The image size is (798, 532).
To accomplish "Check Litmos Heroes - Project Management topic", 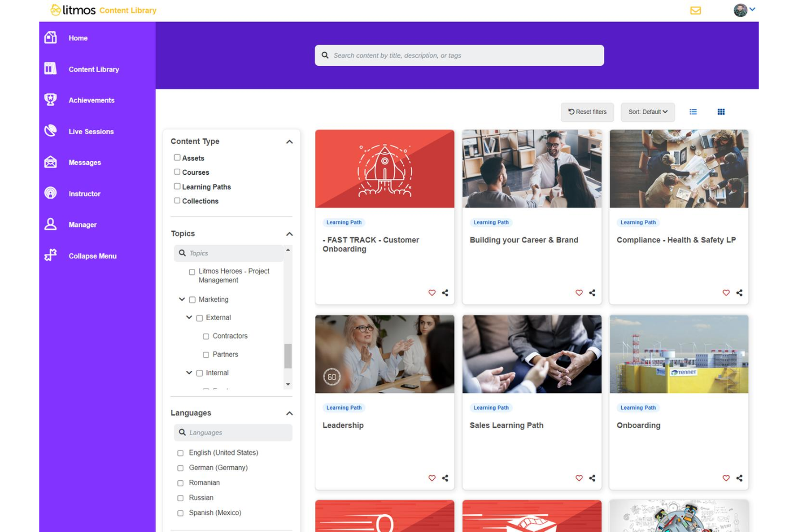I will (192, 272).
